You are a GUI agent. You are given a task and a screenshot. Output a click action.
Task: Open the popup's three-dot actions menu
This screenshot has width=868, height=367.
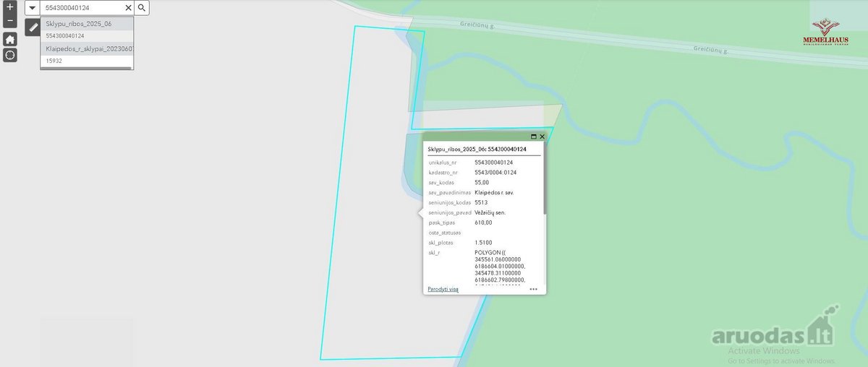pyautogui.click(x=533, y=289)
